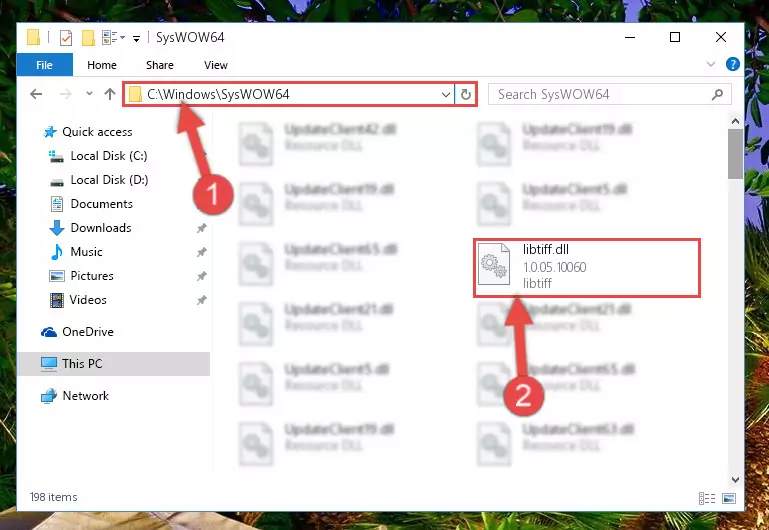Click the Network icon in sidebar

click(49, 396)
